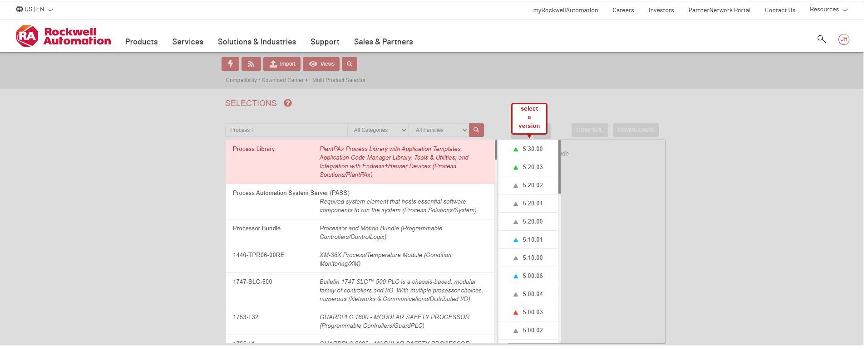Expand the Resources menu dropdown
Screen dimensions: 868x350
click(x=829, y=10)
